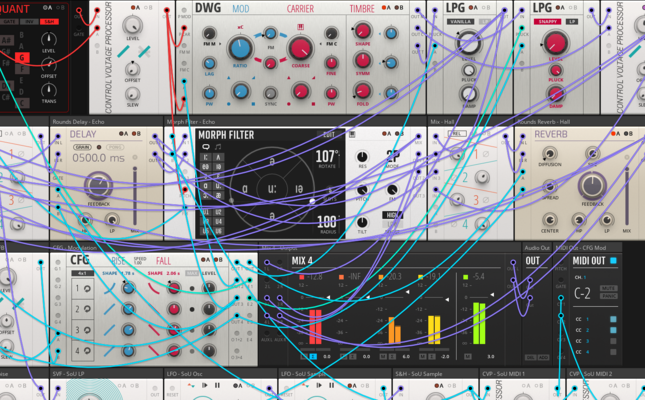645x400 pixels.
Task: Click the music note icon in Morph Filter
Action: click(x=218, y=147)
